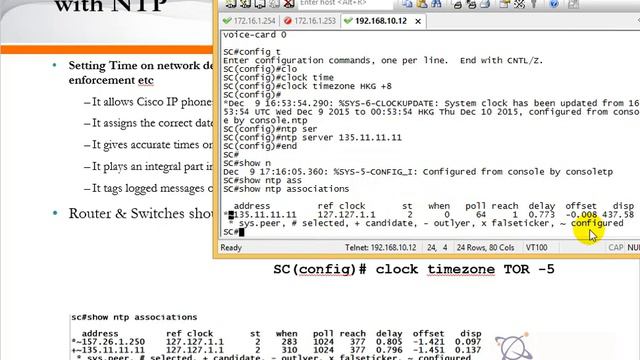Image resolution: width=640 pixels, height=360 pixels.
Task: Click slide line 'It plays an integral part'
Action: pyautogui.click(x=148, y=166)
